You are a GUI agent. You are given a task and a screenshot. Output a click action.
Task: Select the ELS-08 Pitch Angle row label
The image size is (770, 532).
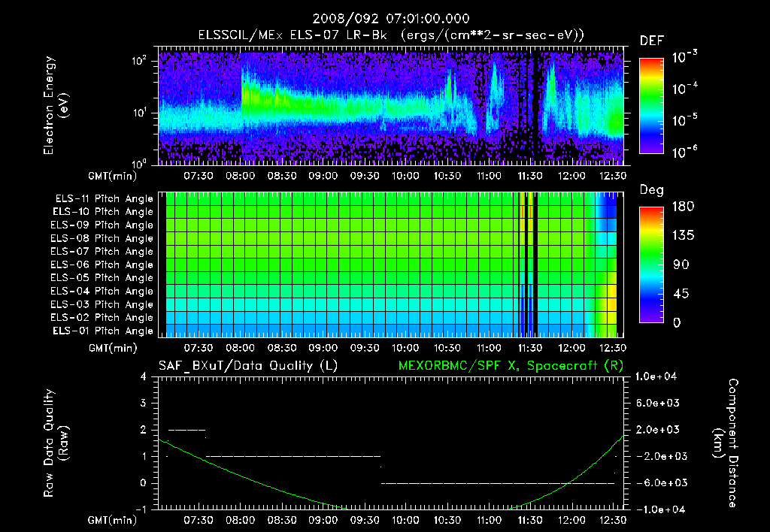tap(102, 238)
